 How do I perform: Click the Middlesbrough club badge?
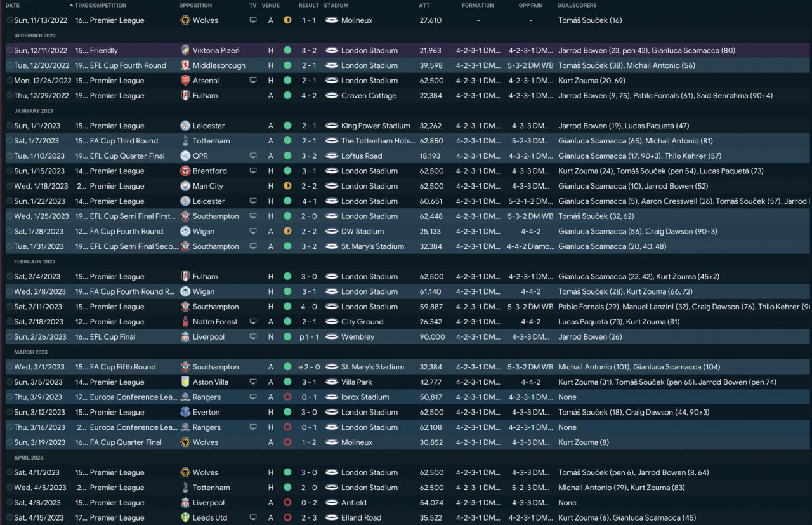pyautogui.click(x=185, y=66)
